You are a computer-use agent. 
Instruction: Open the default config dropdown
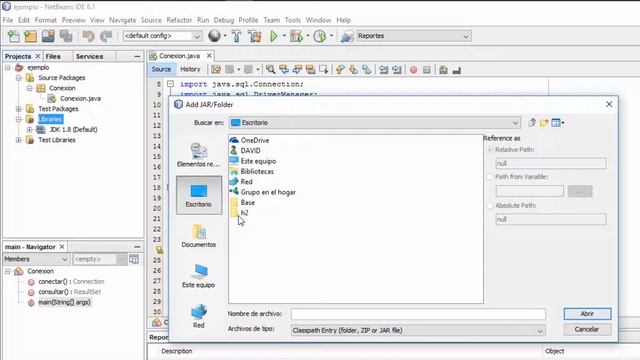[162, 36]
